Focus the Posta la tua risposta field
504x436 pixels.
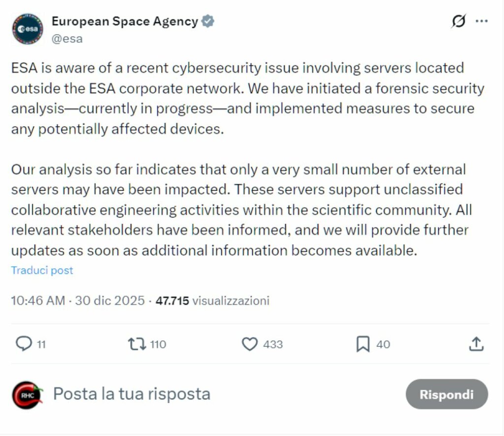pos(131,394)
